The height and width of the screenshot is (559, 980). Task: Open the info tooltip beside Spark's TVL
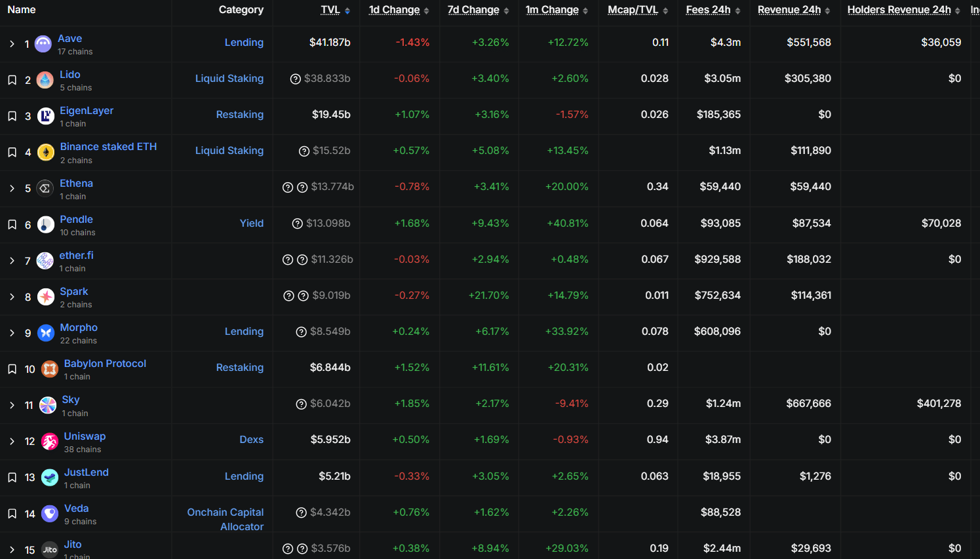click(289, 296)
